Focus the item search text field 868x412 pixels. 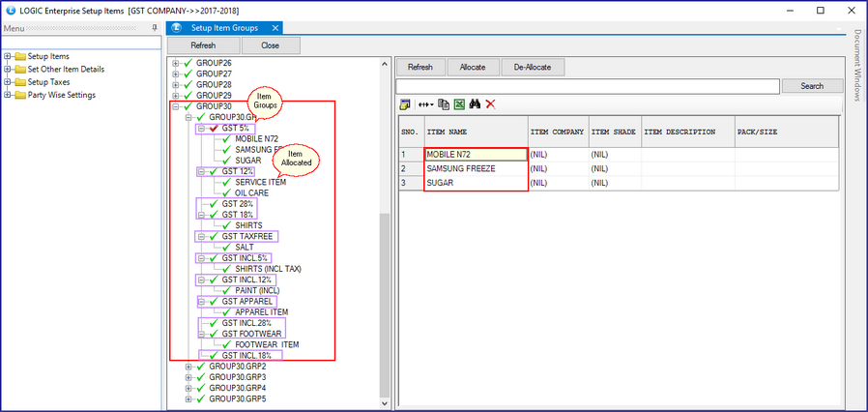(x=588, y=86)
